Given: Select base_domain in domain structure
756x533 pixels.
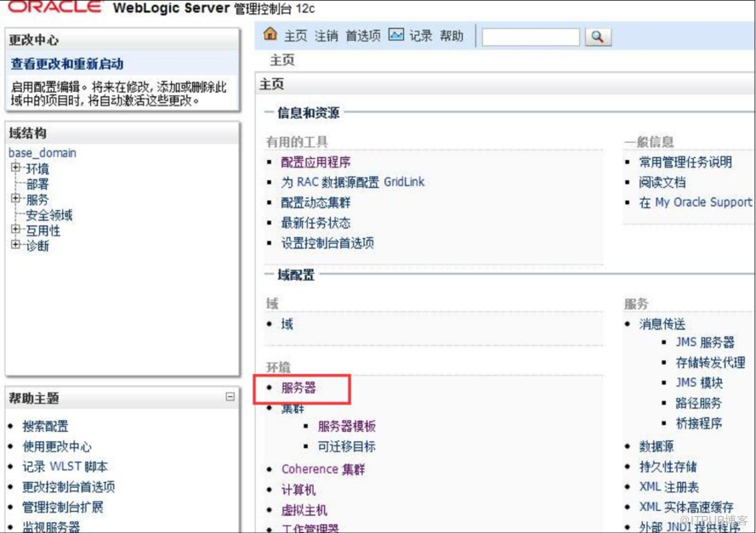Looking at the screenshot, I should [43, 153].
